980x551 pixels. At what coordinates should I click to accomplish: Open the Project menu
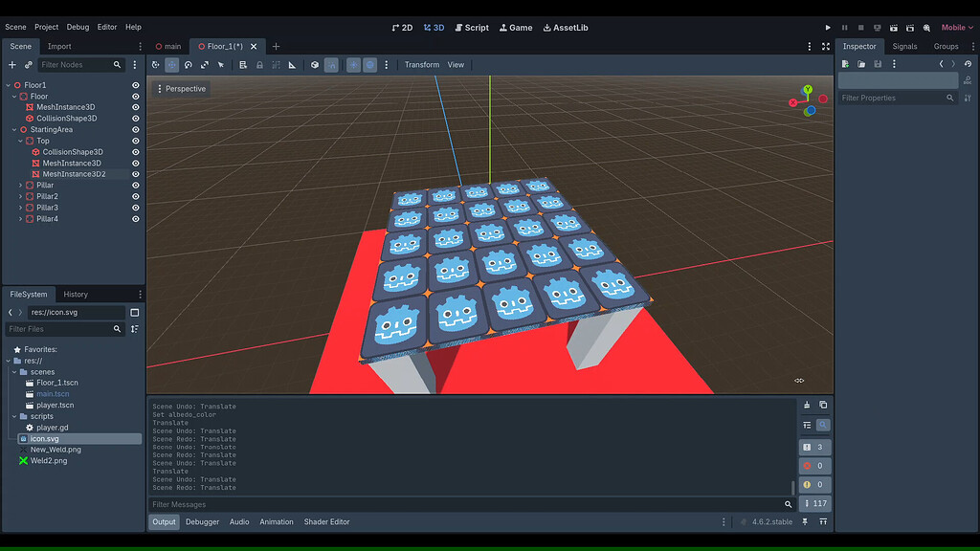pyautogui.click(x=46, y=28)
